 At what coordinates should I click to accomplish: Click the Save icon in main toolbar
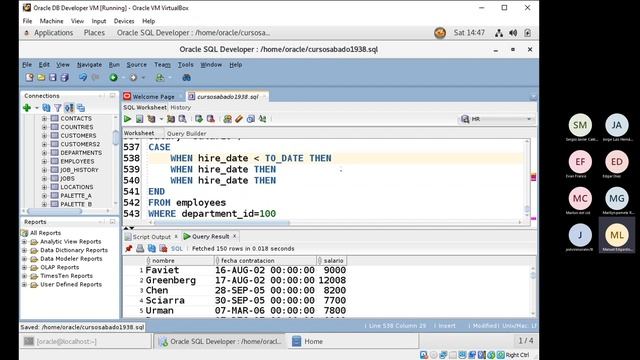[53, 77]
